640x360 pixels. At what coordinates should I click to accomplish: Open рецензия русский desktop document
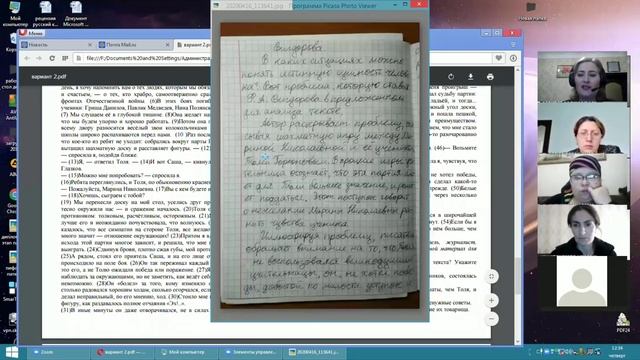45,14
